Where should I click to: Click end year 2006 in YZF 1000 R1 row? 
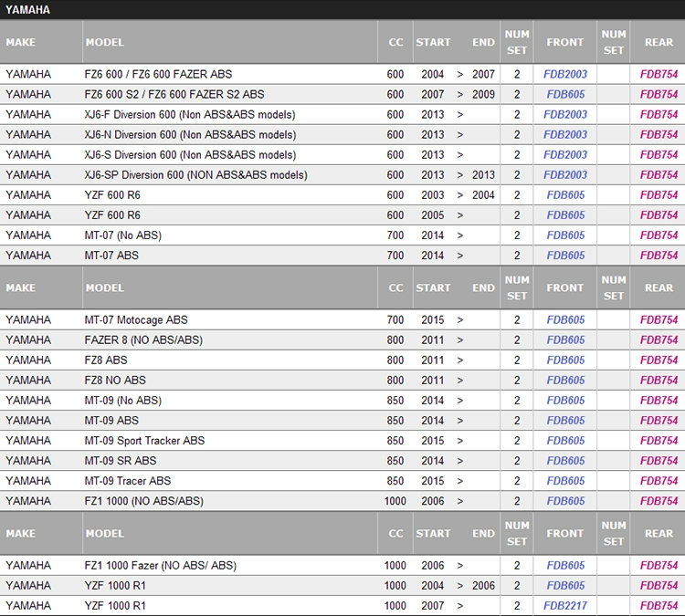click(483, 585)
